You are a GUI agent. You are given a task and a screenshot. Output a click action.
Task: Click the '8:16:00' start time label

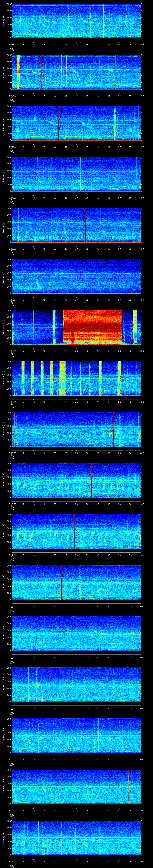12,810
